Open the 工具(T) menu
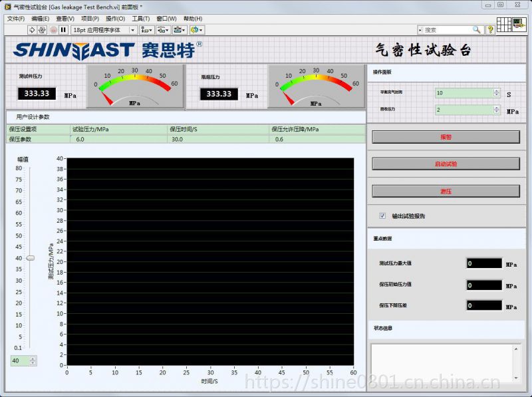 tap(141, 19)
